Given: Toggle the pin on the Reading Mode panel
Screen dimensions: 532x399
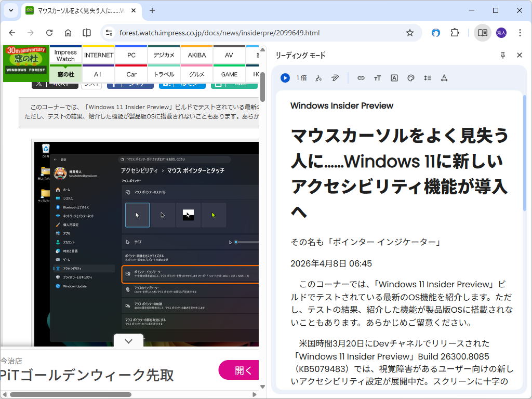Looking at the screenshot, I should pyautogui.click(x=503, y=55).
